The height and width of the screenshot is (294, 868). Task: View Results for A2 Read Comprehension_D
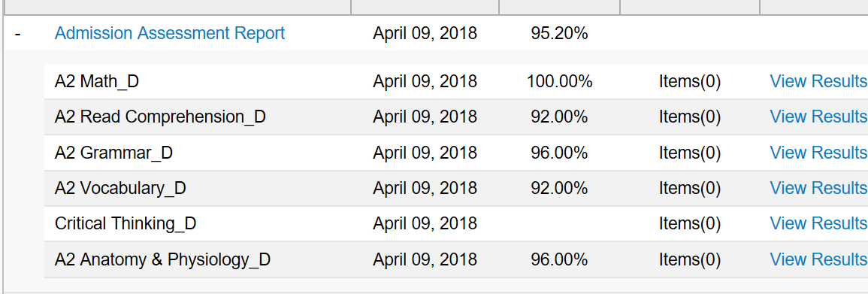tap(818, 117)
